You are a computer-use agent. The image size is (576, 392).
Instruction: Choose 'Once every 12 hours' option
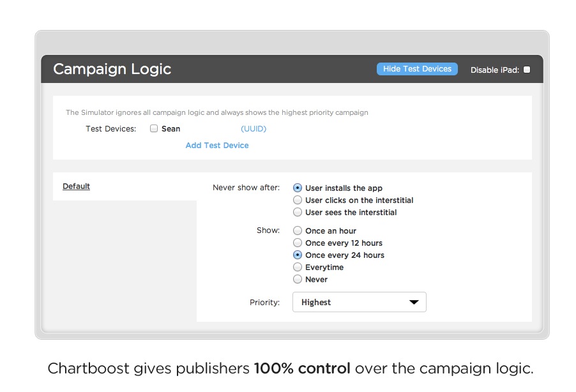[x=298, y=243]
